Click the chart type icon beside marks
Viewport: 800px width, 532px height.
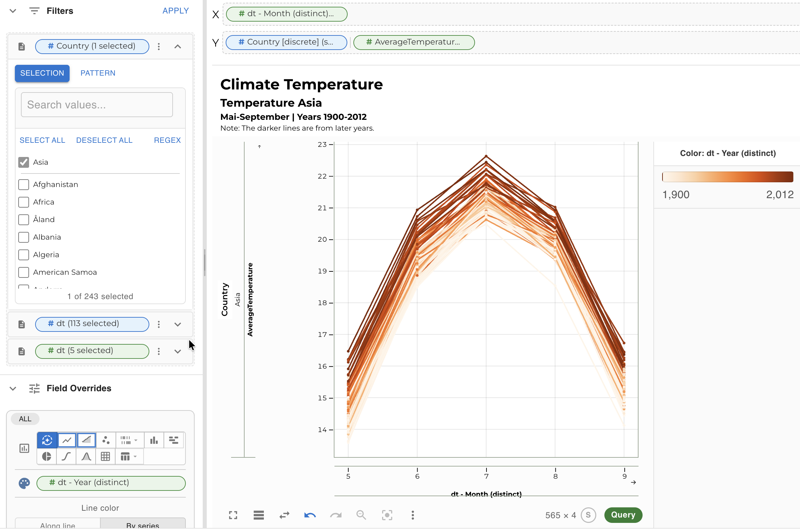click(x=24, y=449)
